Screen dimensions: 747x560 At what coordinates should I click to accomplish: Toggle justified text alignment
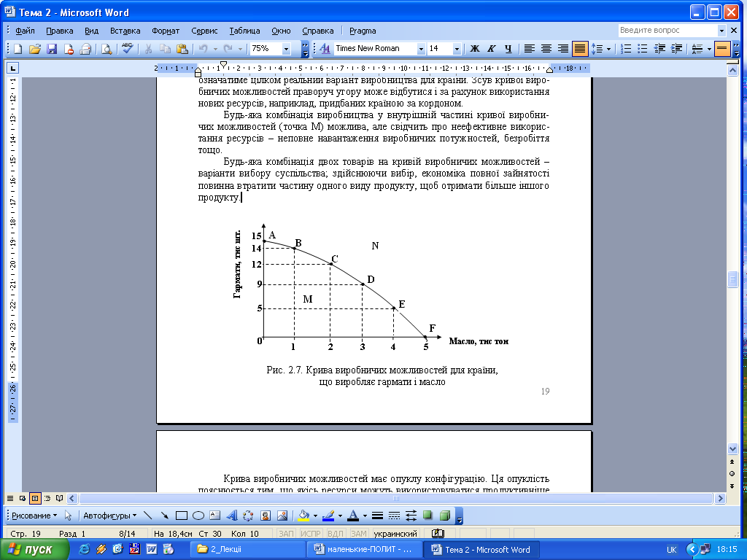(x=580, y=49)
